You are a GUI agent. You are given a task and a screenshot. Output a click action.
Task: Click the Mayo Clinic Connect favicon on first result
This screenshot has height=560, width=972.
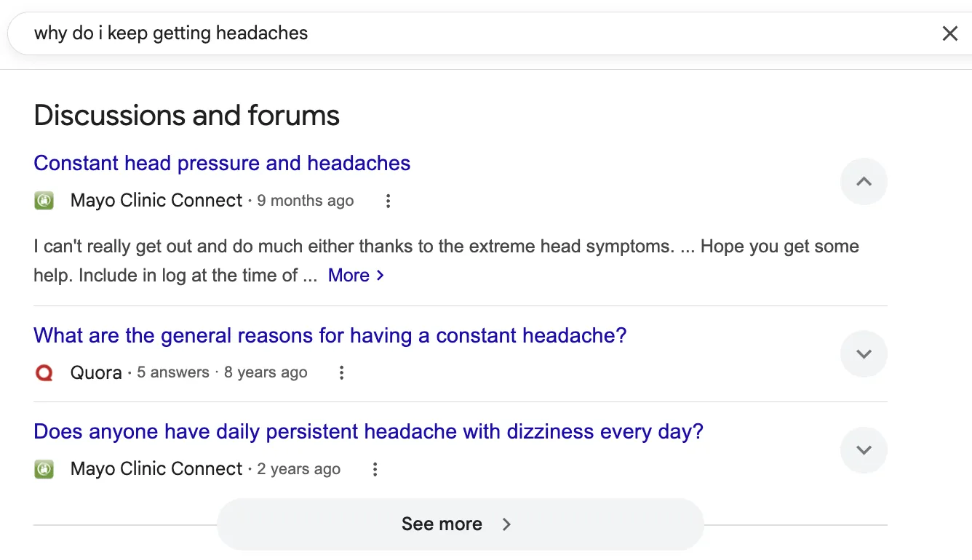coord(44,200)
